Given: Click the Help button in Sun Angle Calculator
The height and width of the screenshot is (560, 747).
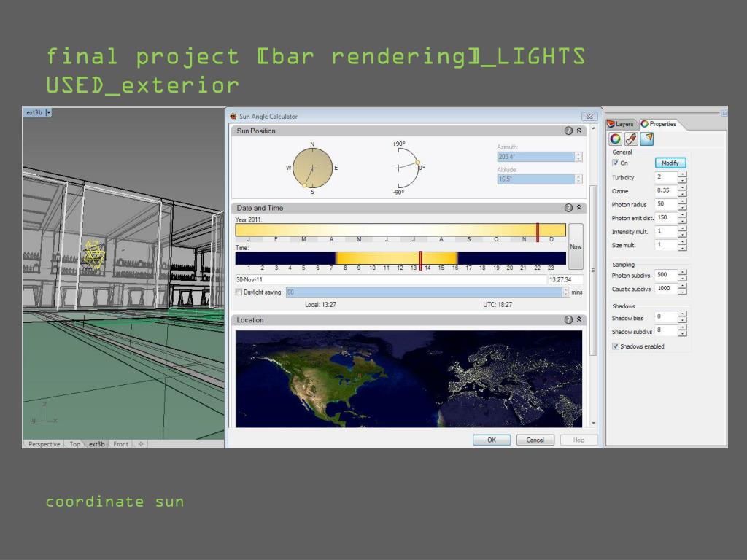Looking at the screenshot, I should 578,440.
